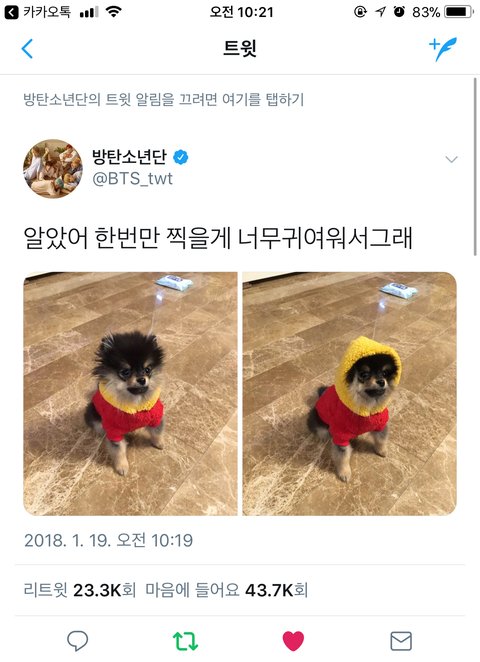Tap the back arrow icon
The image size is (480, 662).
(27, 48)
